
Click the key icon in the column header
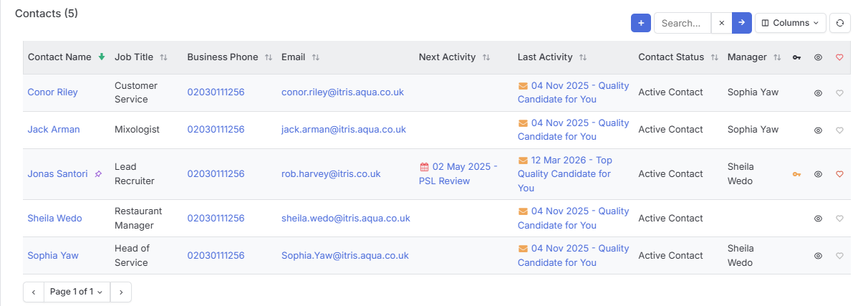(x=796, y=57)
